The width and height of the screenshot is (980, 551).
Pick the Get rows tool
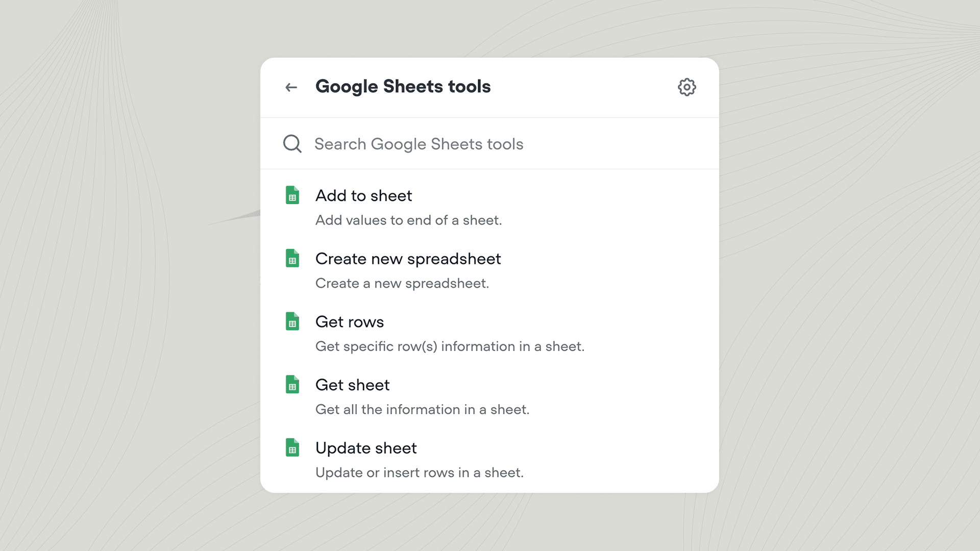pyautogui.click(x=489, y=334)
